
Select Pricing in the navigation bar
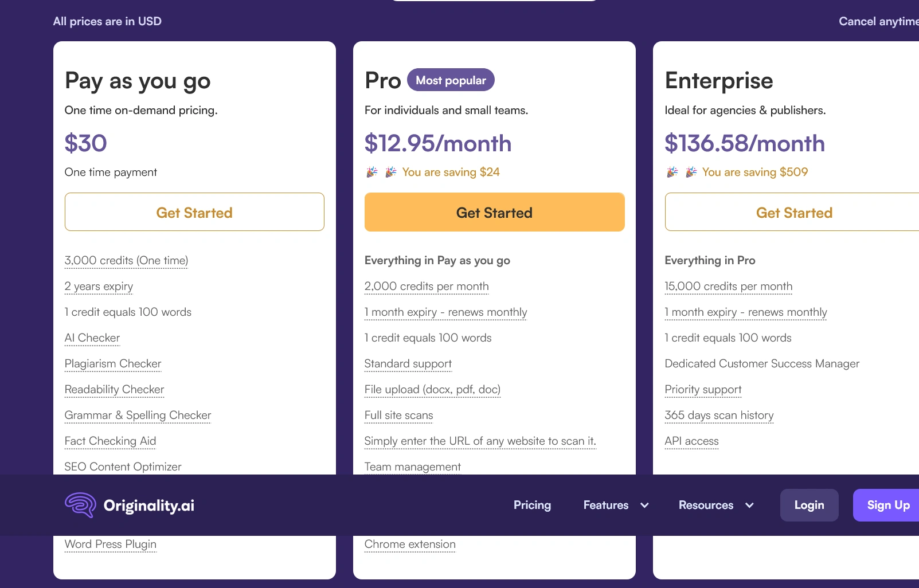[x=532, y=505]
